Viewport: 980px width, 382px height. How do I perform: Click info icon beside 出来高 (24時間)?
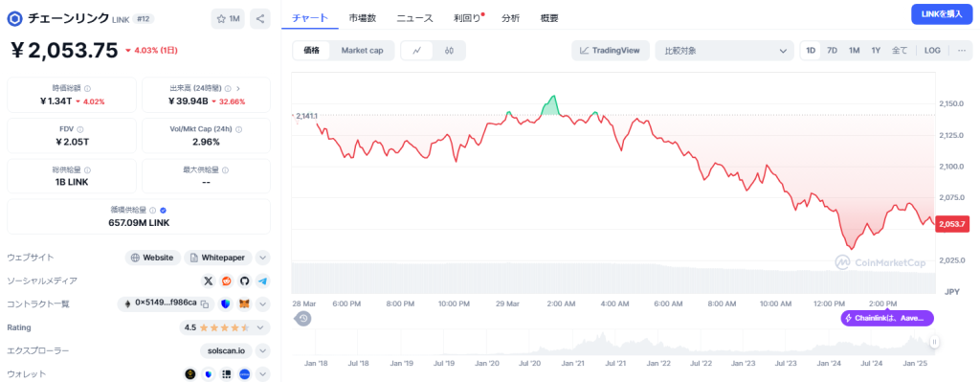tap(228, 89)
